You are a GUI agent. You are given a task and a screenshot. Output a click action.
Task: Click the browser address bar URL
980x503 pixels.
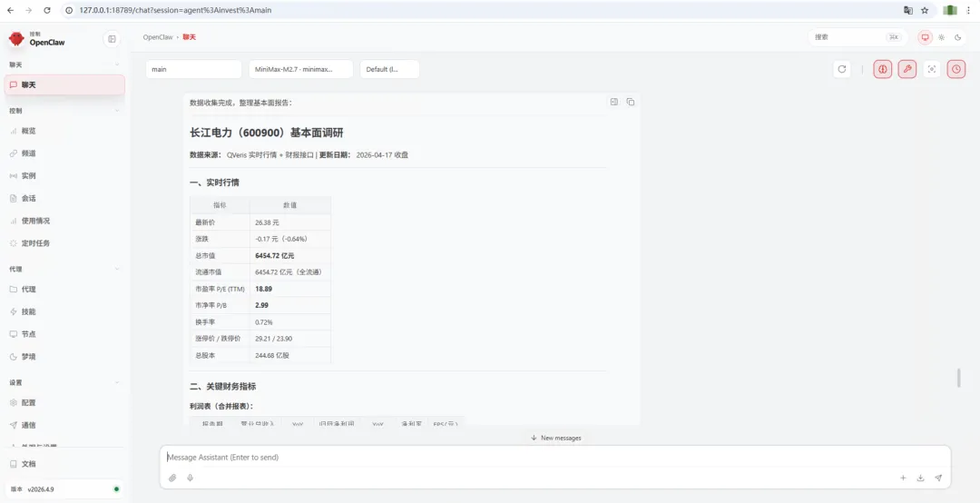[175, 10]
